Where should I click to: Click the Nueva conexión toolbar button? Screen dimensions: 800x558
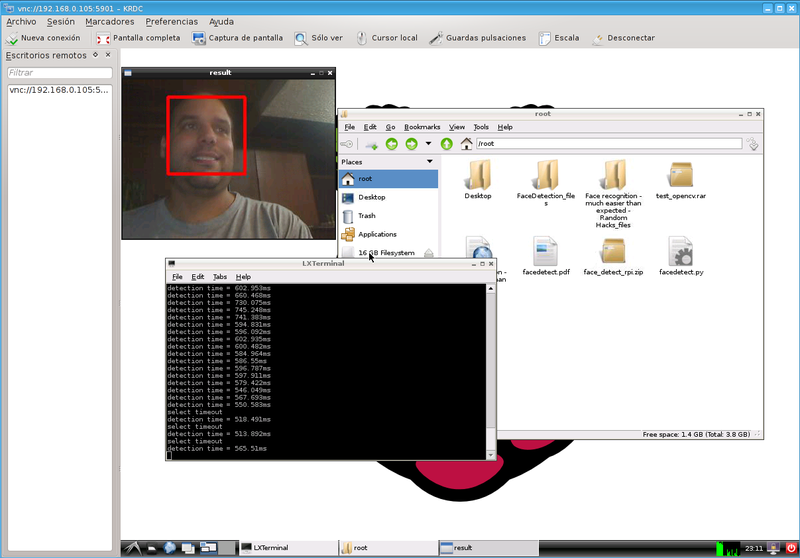44,38
